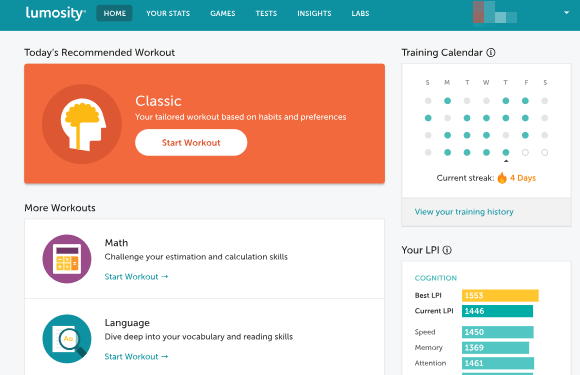Open the Your LPI info icon
This screenshot has height=375, width=580.
(x=447, y=250)
